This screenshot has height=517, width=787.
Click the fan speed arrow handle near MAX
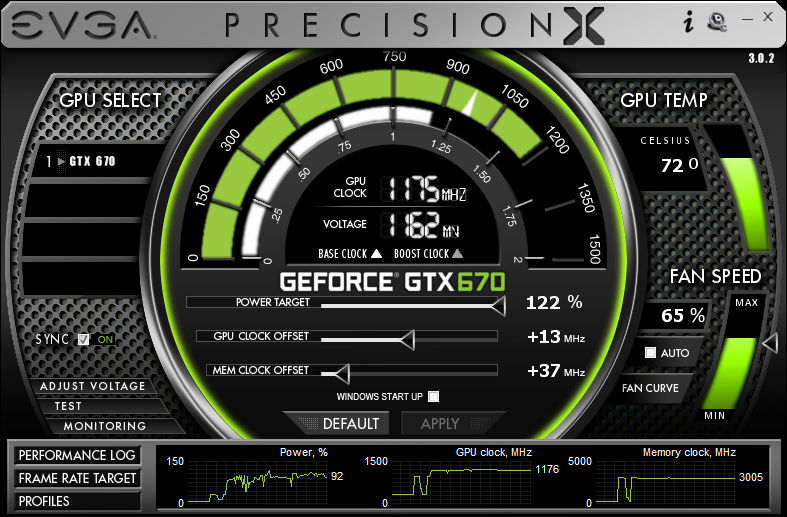(770, 344)
